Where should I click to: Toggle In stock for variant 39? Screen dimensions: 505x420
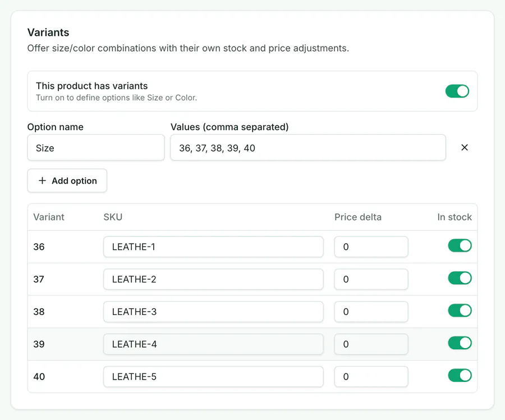(x=460, y=343)
